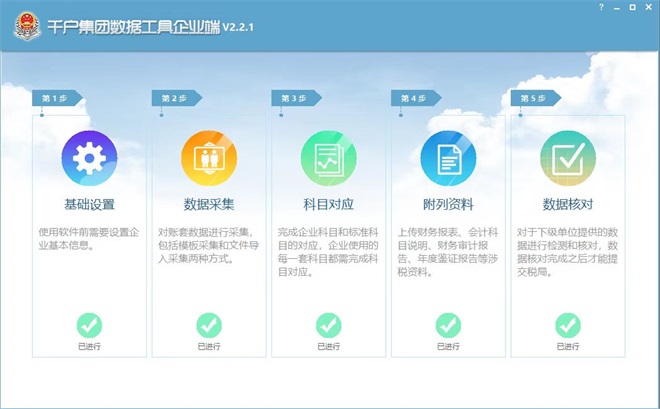
Task: Click the green status check under 基础设置
Action: pos(89,325)
